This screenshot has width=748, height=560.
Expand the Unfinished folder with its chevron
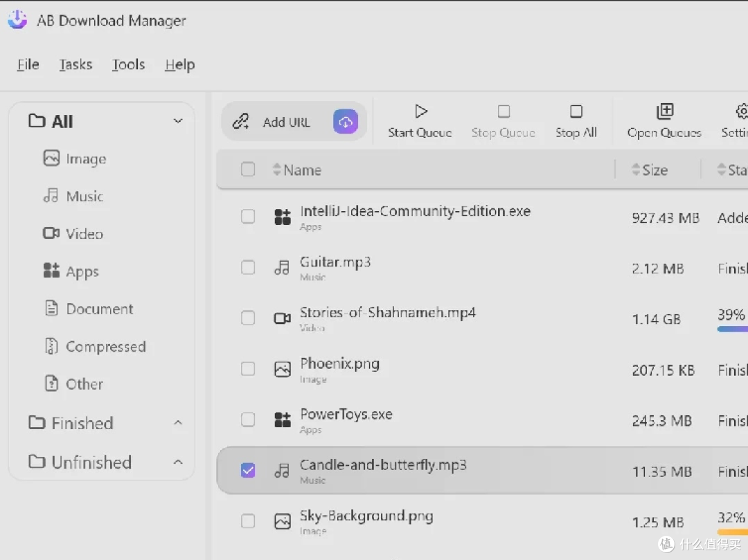[178, 462]
